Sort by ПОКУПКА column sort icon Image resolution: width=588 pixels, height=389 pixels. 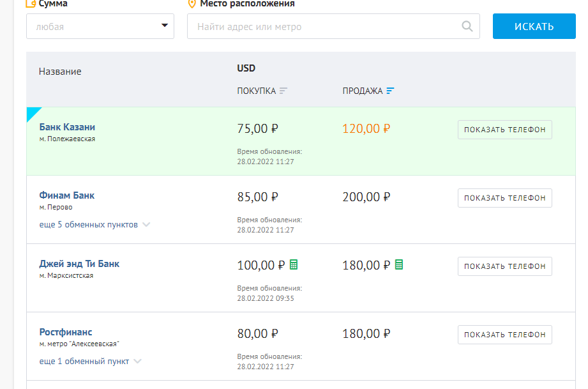(283, 91)
